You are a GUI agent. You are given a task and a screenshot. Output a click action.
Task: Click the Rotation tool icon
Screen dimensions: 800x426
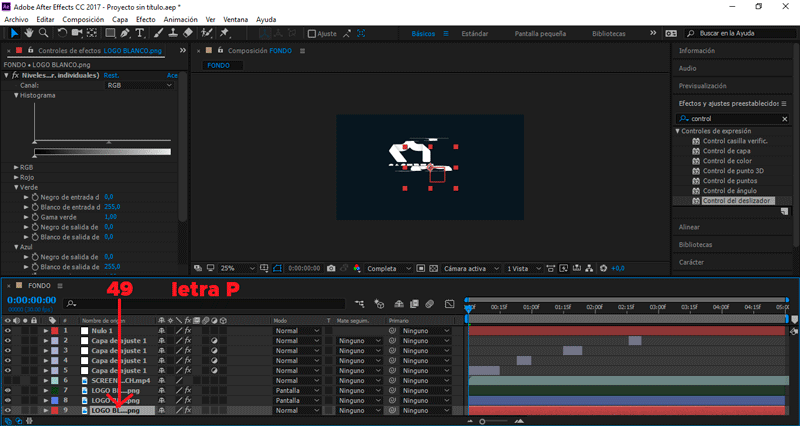coord(61,33)
